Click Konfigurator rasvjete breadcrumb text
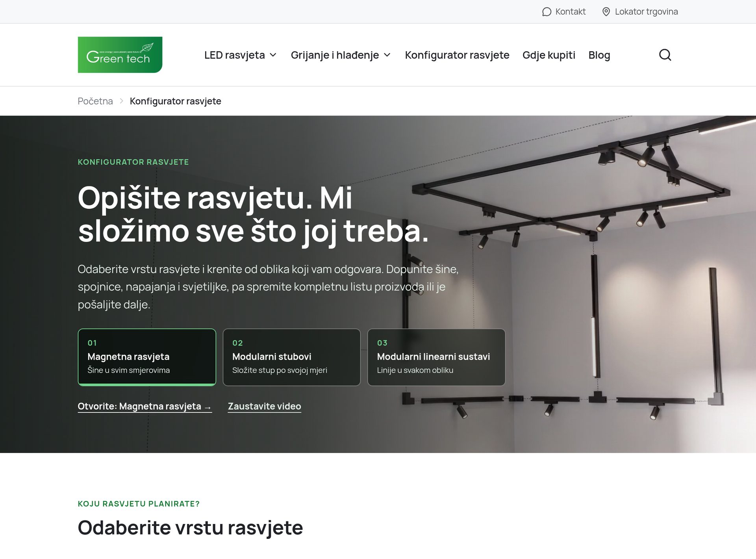 pyautogui.click(x=176, y=101)
